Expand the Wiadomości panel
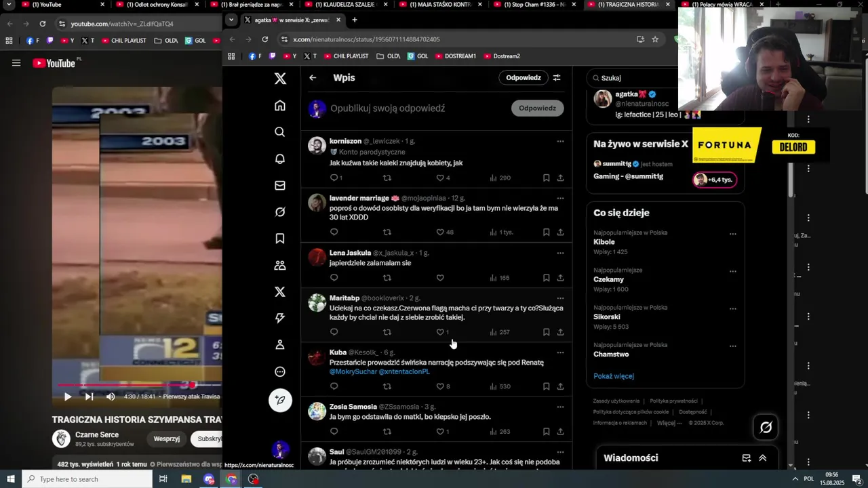868x488 pixels. (x=763, y=458)
